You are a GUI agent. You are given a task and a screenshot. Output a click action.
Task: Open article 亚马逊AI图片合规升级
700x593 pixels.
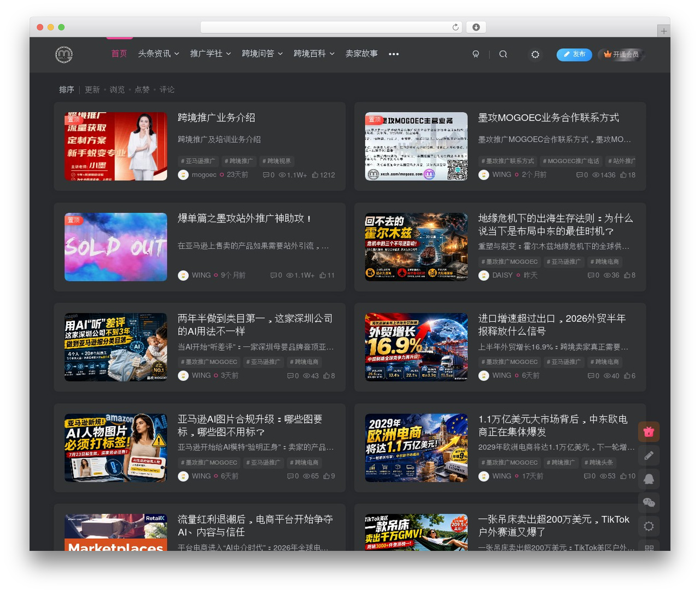pos(250,426)
